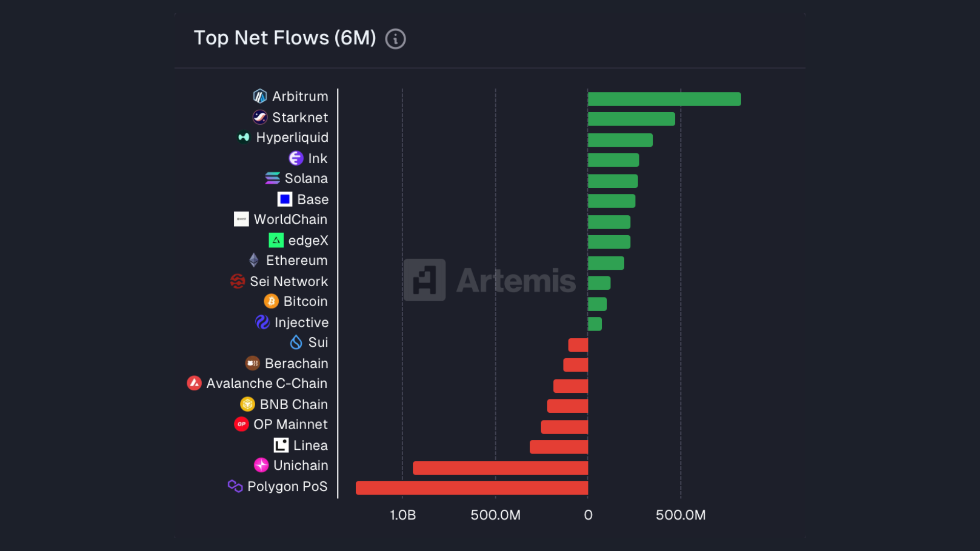Click the Unichain pink logo
The image size is (980, 551).
pos(261,465)
